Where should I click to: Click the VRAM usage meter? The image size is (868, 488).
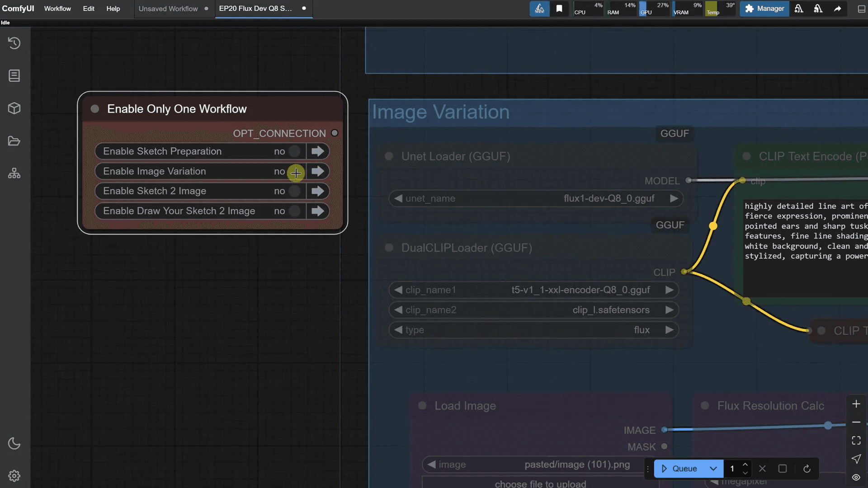[688, 9]
